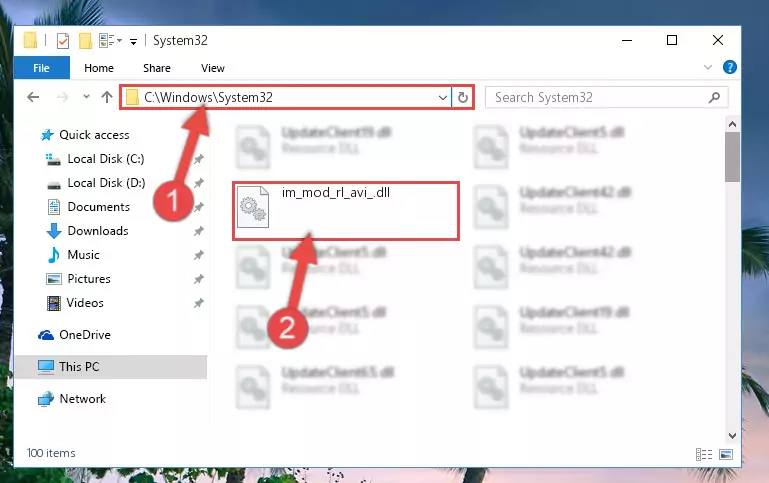Click the scrollbar down arrow
Viewport: 769px width, 483px height.
tap(732, 435)
